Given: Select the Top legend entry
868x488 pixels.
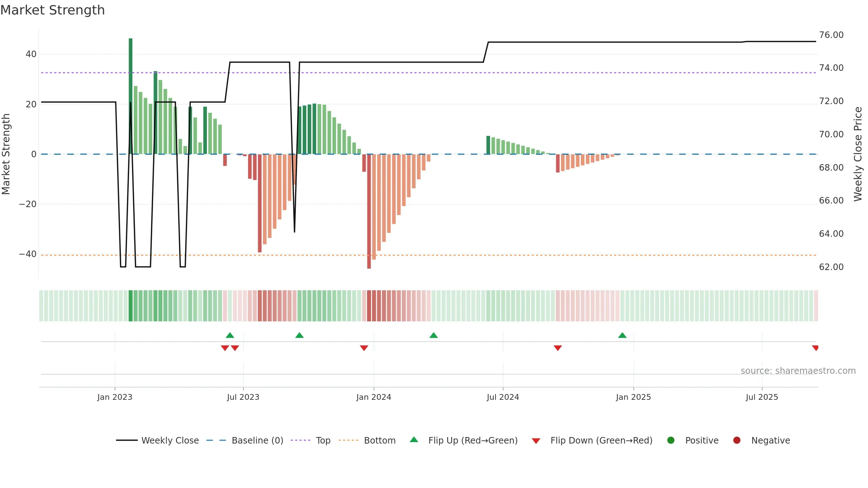Looking at the screenshot, I should click(x=311, y=440).
